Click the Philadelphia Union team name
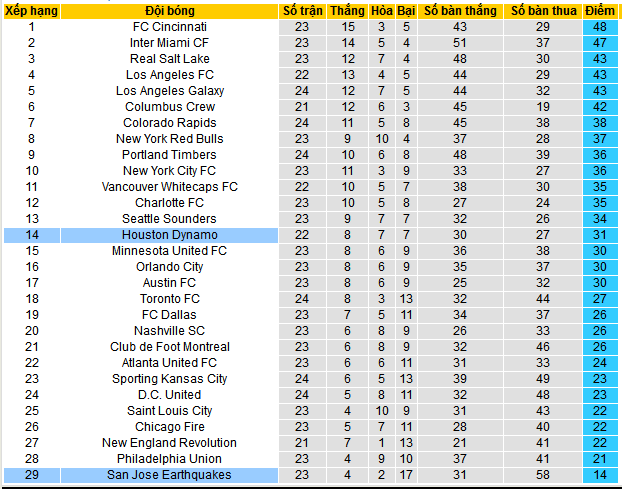This screenshot has width=622, height=489. pos(169,459)
